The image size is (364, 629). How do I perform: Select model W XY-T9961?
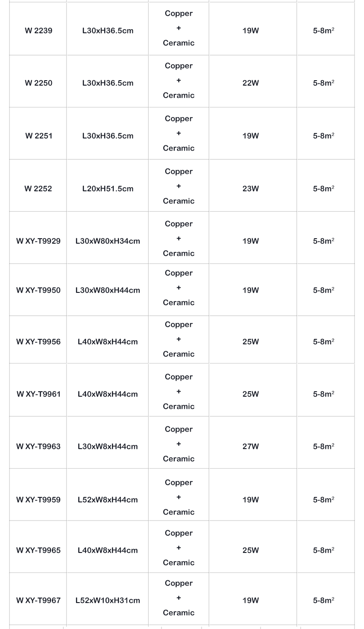point(39,394)
